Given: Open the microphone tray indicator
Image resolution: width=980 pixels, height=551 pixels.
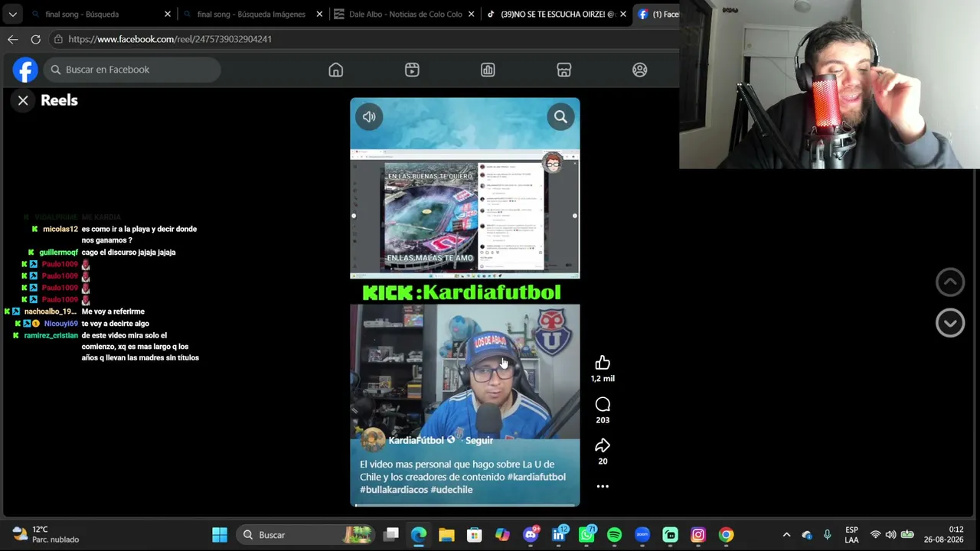Looking at the screenshot, I should click(827, 535).
